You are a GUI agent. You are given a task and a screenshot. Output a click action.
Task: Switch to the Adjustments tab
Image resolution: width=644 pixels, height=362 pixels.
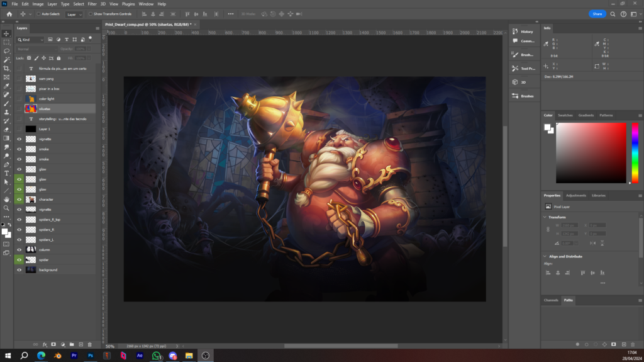tap(576, 196)
